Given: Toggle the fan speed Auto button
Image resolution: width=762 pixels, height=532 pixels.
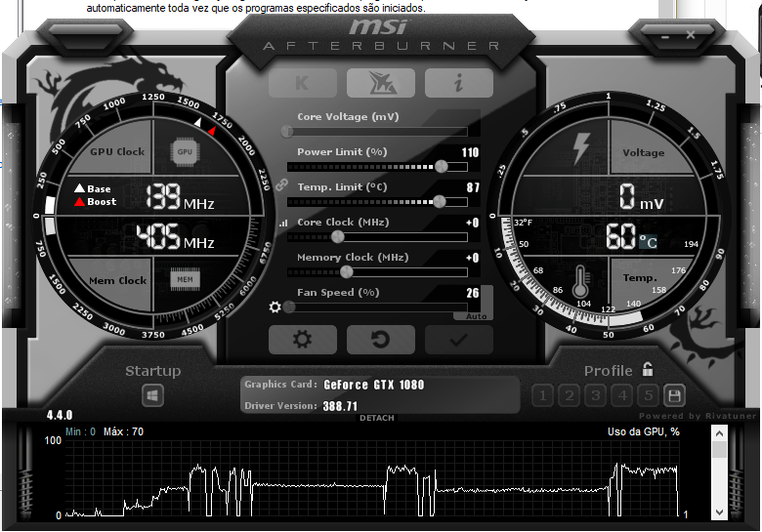Looking at the screenshot, I should coord(477,316).
